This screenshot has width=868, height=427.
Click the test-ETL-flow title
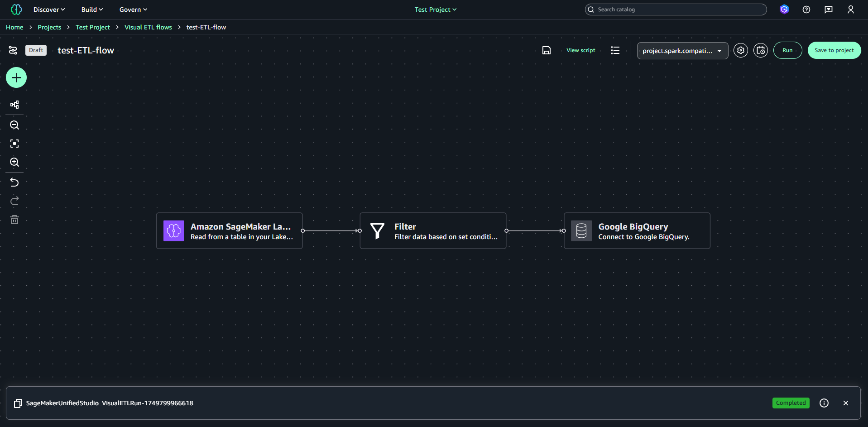86,50
